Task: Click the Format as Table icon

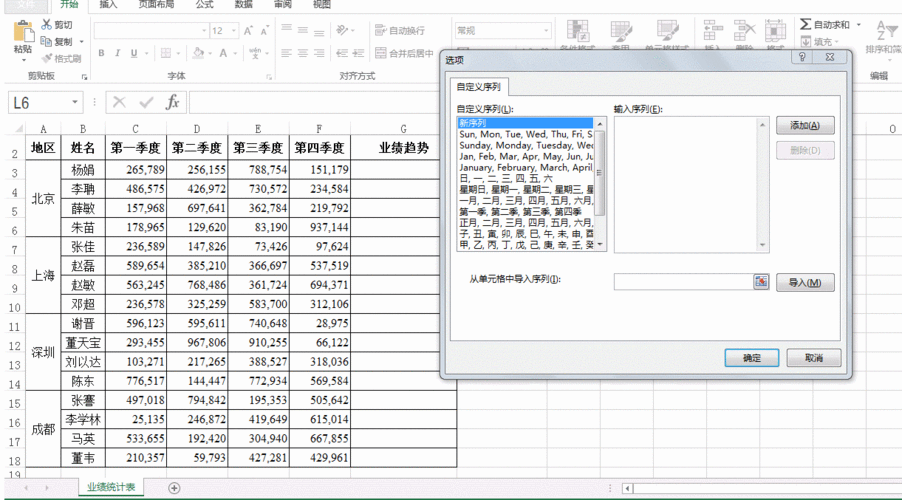Action: point(621,31)
